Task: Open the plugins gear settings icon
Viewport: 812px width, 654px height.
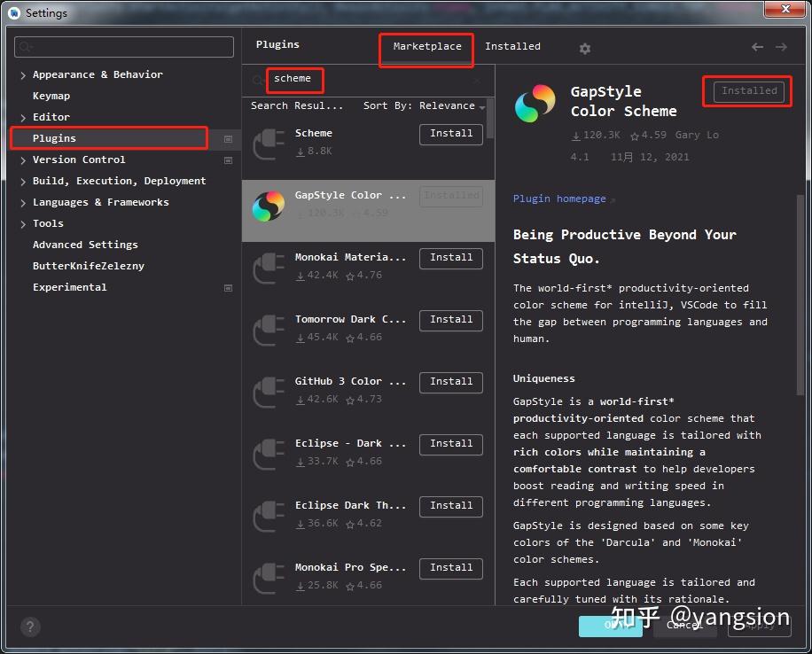Action: pos(585,49)
